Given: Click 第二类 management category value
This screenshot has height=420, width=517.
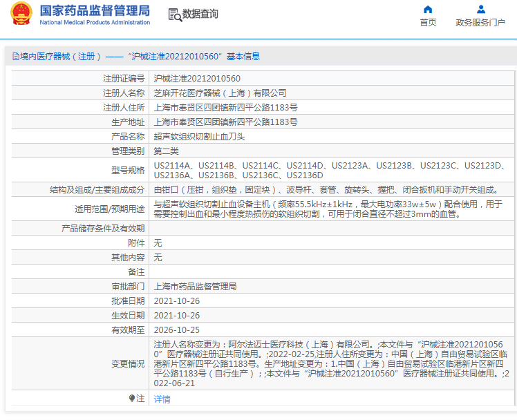Looking at the screenshot, I should coord(166,151).
